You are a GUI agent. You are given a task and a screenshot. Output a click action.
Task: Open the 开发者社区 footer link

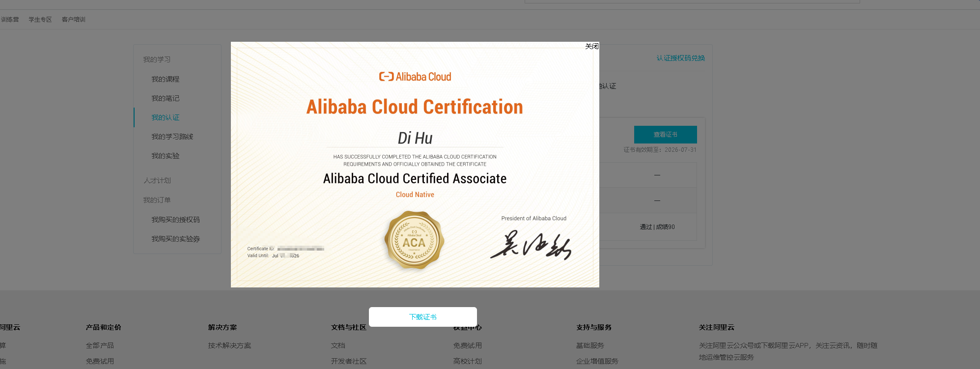349,361
